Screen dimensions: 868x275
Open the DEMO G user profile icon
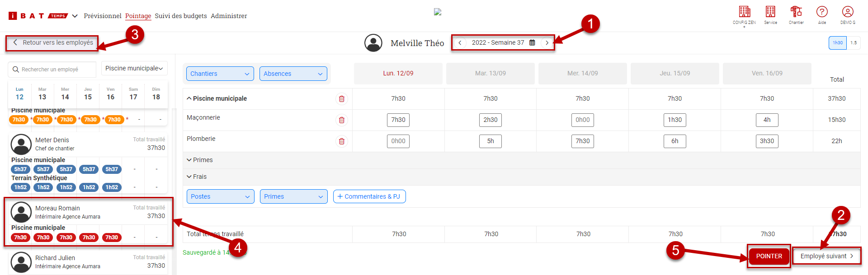[x=848, y=12]
